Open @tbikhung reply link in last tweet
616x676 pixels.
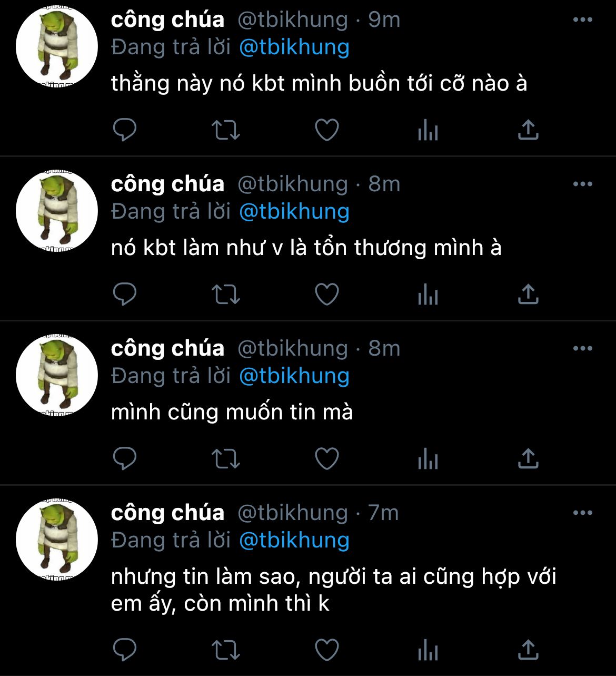tap(294, 541)
